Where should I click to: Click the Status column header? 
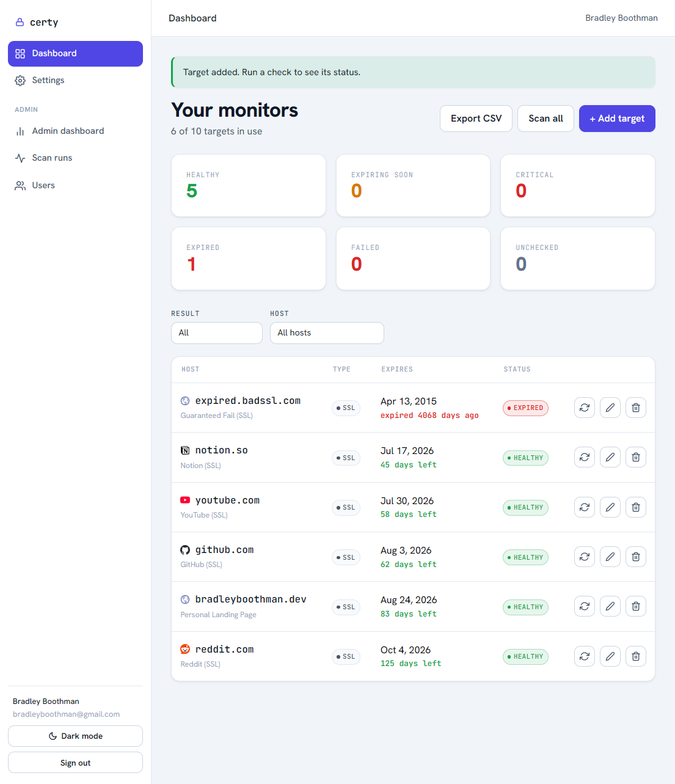pos(517,369)
